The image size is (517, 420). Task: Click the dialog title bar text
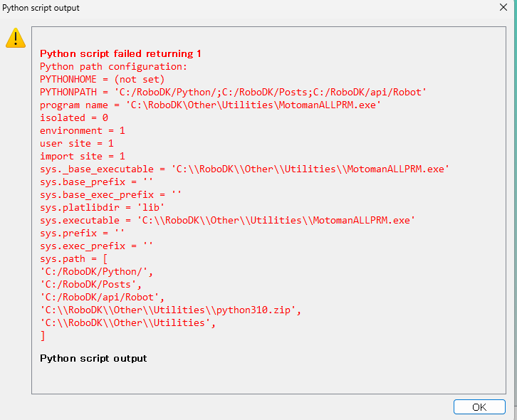point(41,8)
